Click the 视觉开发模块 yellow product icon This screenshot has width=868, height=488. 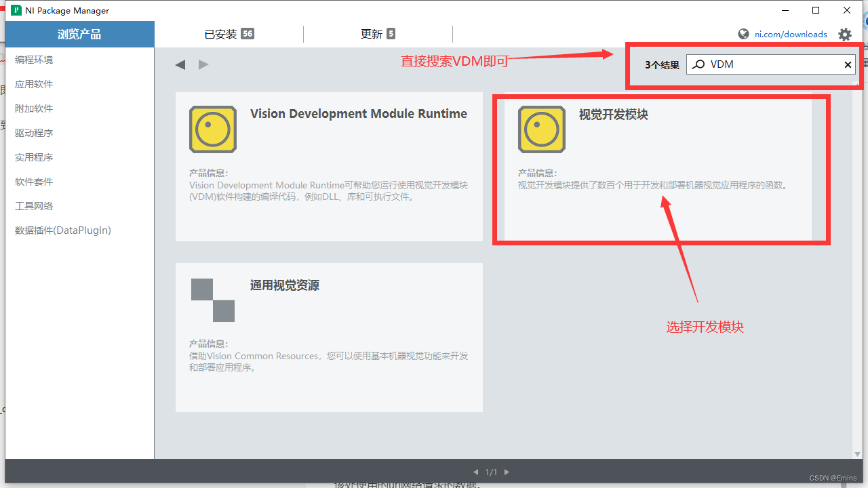541,129
